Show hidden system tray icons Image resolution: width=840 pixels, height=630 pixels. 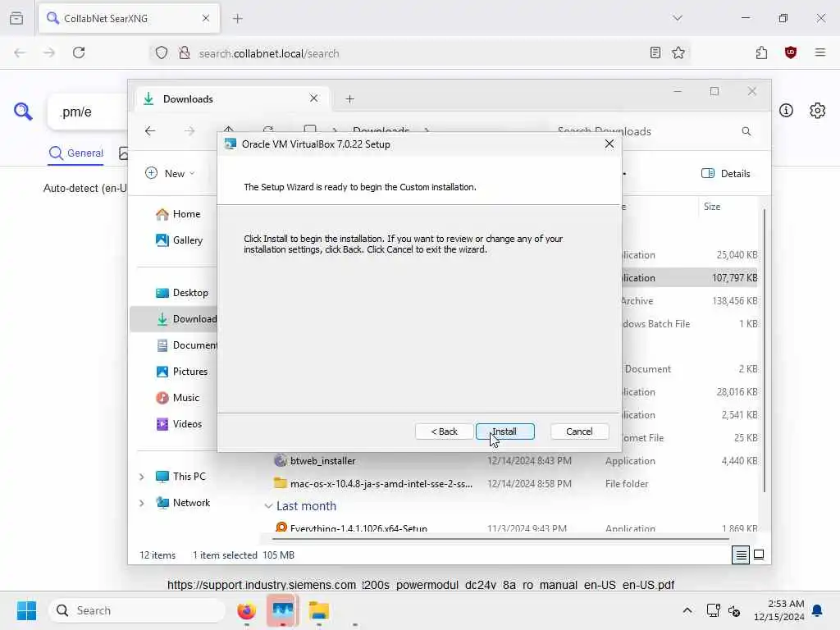[687, 610]
